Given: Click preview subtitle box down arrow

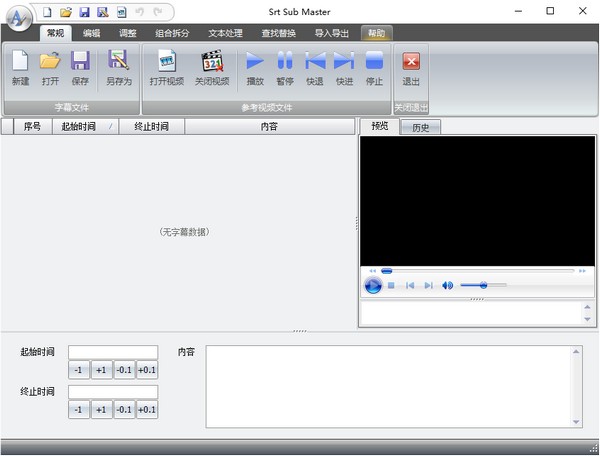Looking at the screenshot, I should (x=587, y=319).
